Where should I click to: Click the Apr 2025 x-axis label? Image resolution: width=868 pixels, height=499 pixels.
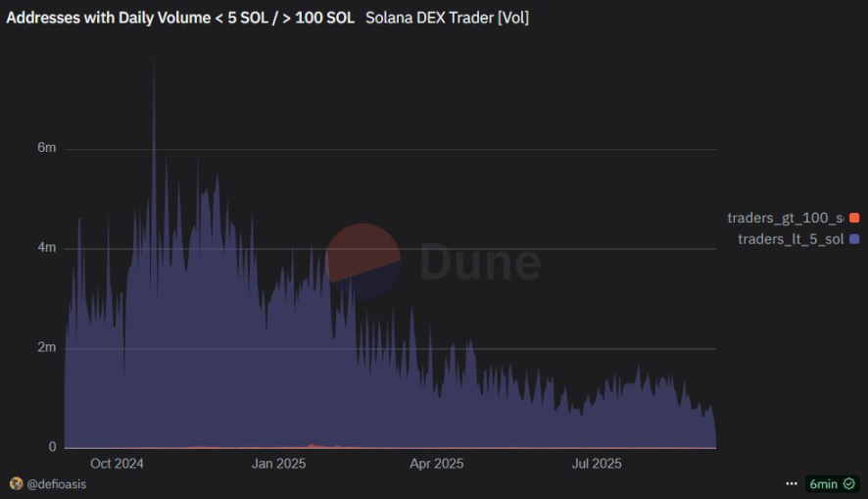[436, 464]
